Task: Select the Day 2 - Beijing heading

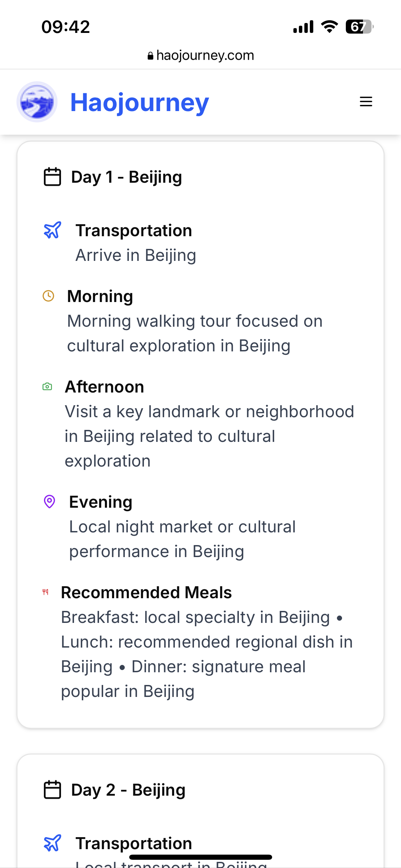Action: point(128,790)
